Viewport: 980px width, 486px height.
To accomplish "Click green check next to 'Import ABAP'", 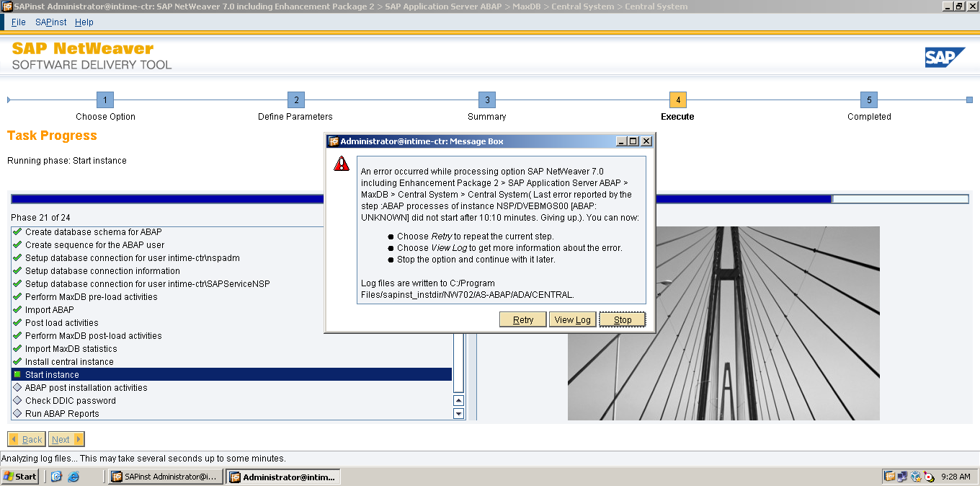I will point(17,309).
